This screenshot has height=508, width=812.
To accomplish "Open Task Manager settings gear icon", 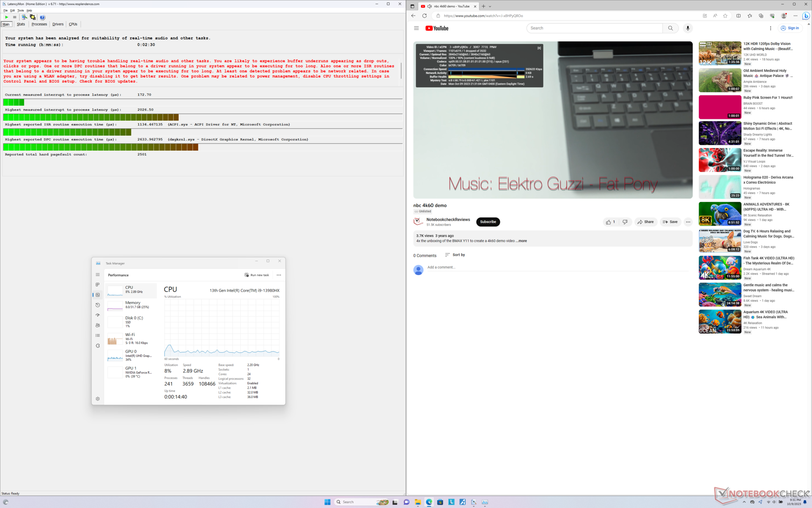I will click(98, 399).
